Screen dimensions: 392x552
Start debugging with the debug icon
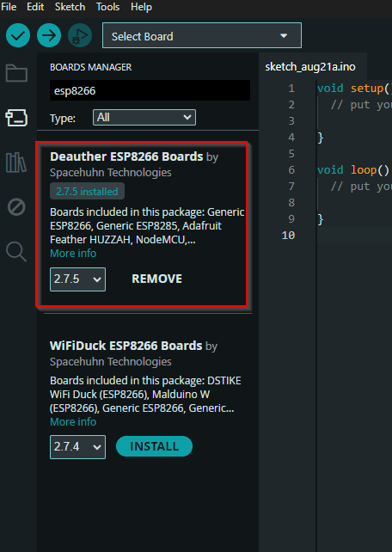coord(80,35)
